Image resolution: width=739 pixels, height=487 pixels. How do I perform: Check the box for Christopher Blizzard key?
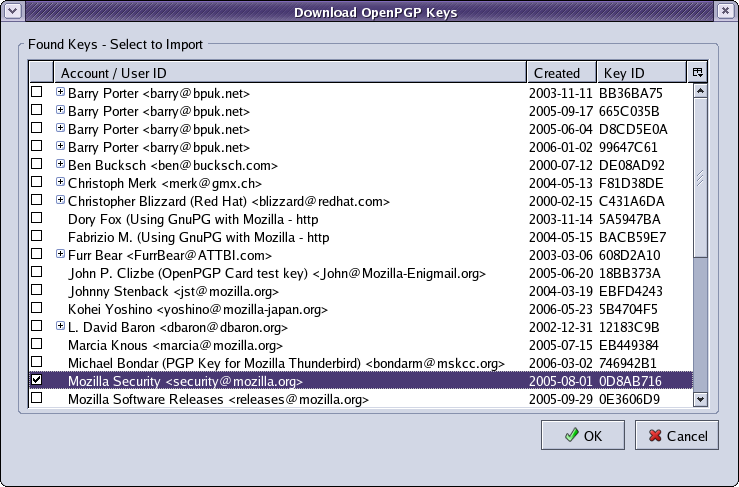(36, 199)
